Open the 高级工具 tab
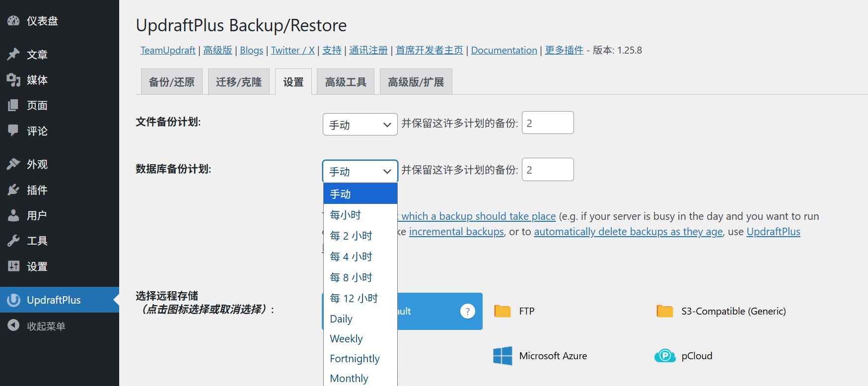 346,82
